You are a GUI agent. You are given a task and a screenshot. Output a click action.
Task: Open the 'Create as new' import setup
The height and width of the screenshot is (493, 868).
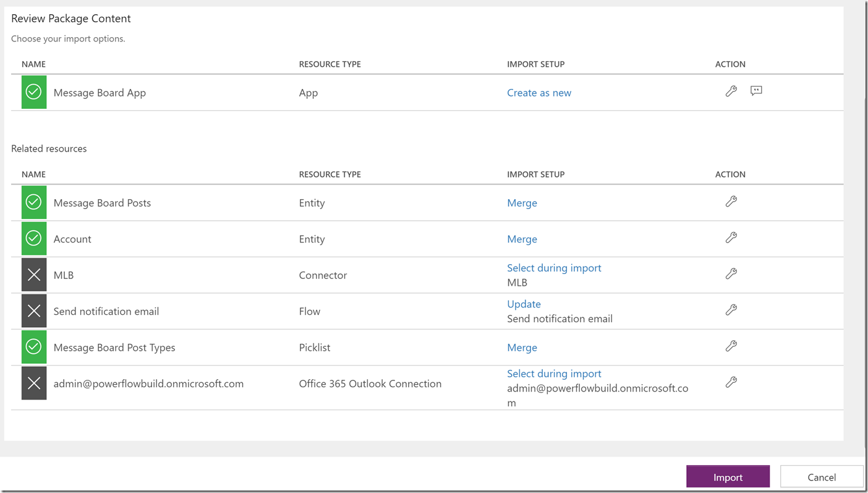click(x=538, y=93)
